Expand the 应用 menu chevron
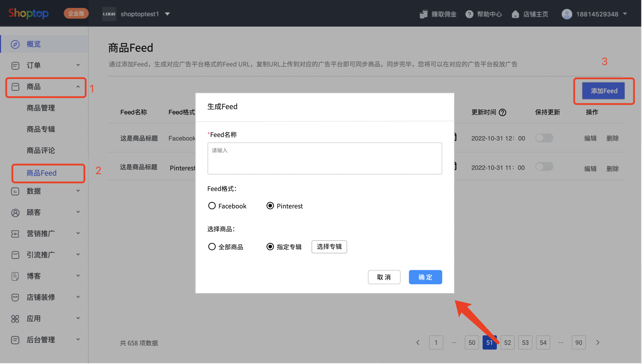 (78, 318)
